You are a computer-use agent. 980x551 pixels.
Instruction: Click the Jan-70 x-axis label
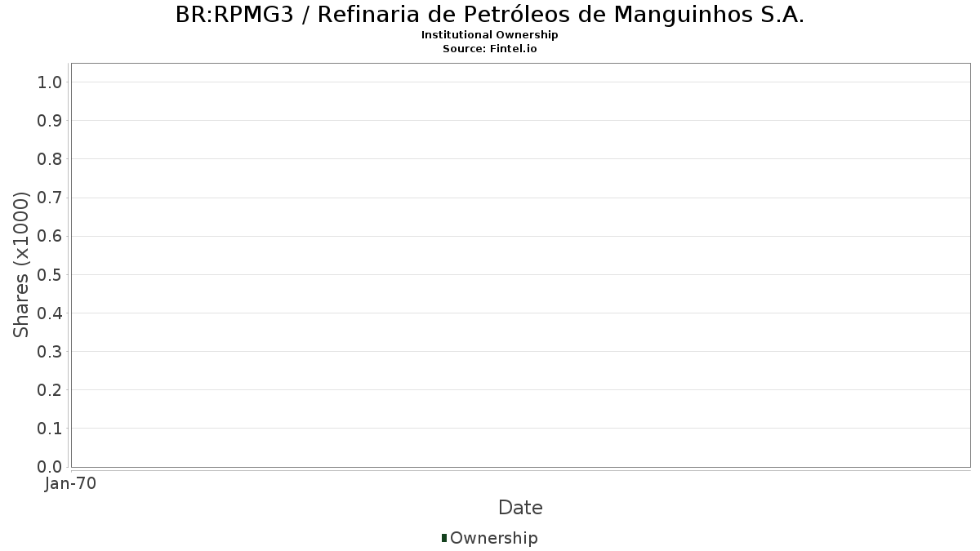click(71, 484)
